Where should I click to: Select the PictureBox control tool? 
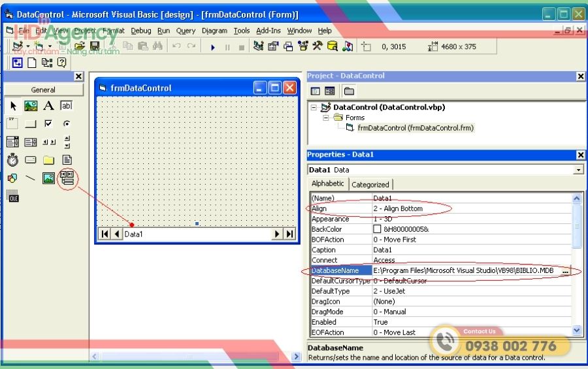(31, 106)
